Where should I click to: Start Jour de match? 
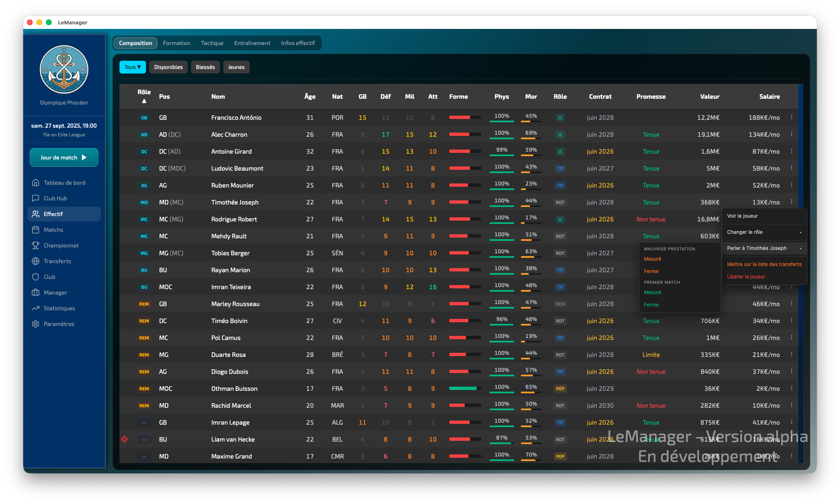point(64,157)
